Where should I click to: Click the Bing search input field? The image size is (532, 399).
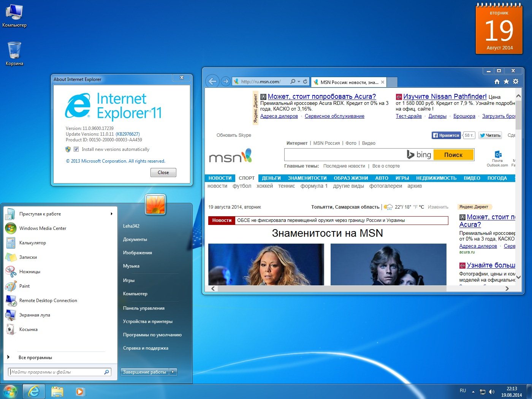345,155
